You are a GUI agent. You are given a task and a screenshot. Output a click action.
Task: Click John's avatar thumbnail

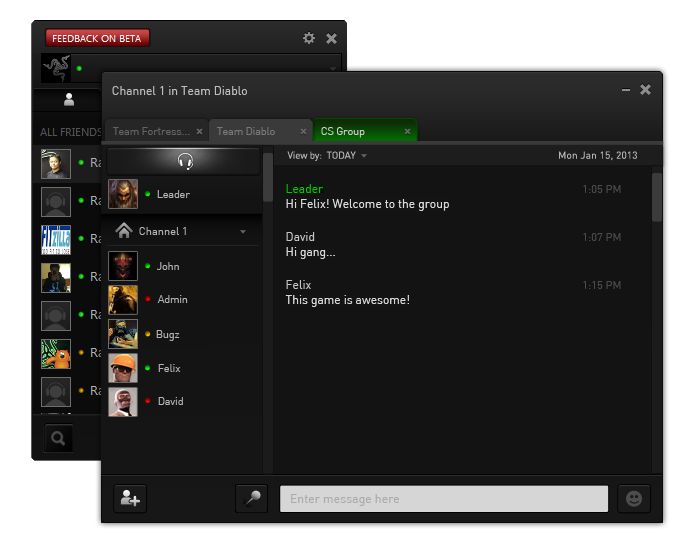123,266
